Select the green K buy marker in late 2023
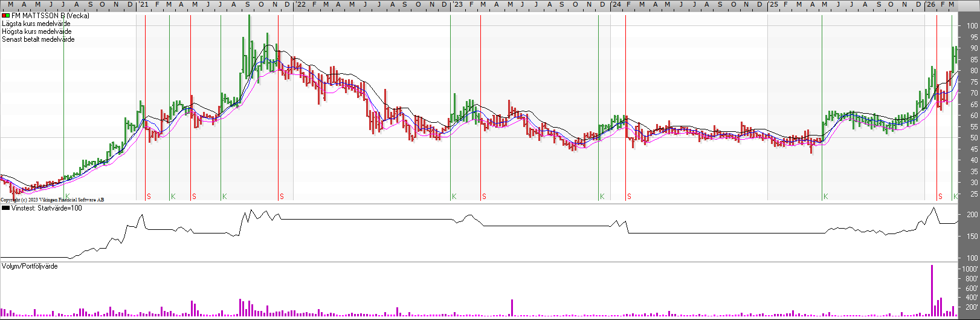The image size is (980, 320). coord(602,197)
